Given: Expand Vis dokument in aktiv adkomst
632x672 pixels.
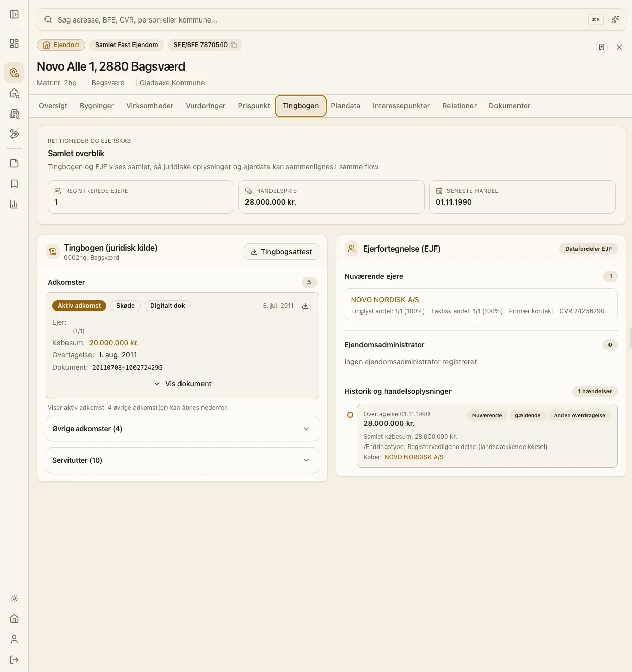Looking at the screenshot, I should [182, 384].
